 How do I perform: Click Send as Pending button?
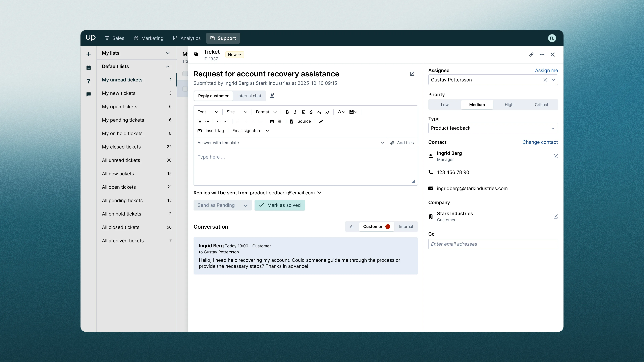coord(216,205)
